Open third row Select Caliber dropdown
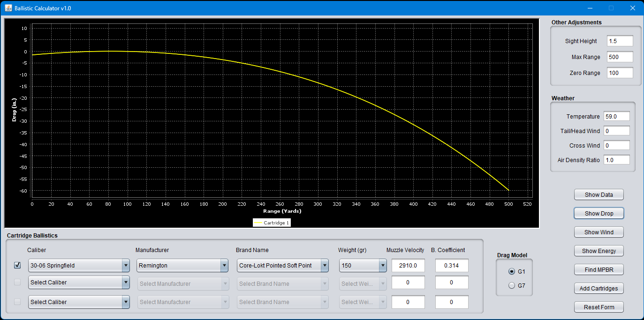Image resolution: width=644 pixels, height=320 pixels. click(79, 302)
